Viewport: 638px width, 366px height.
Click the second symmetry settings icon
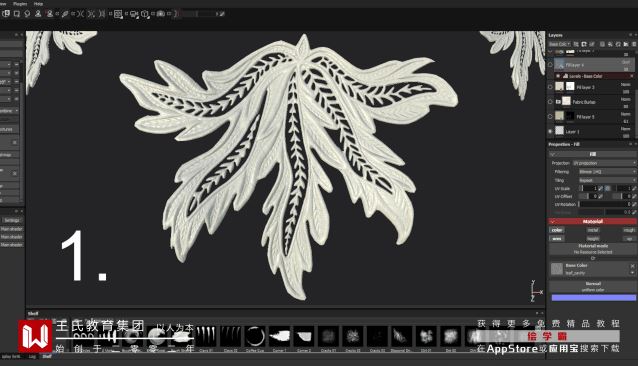click(x=91, y=14)
